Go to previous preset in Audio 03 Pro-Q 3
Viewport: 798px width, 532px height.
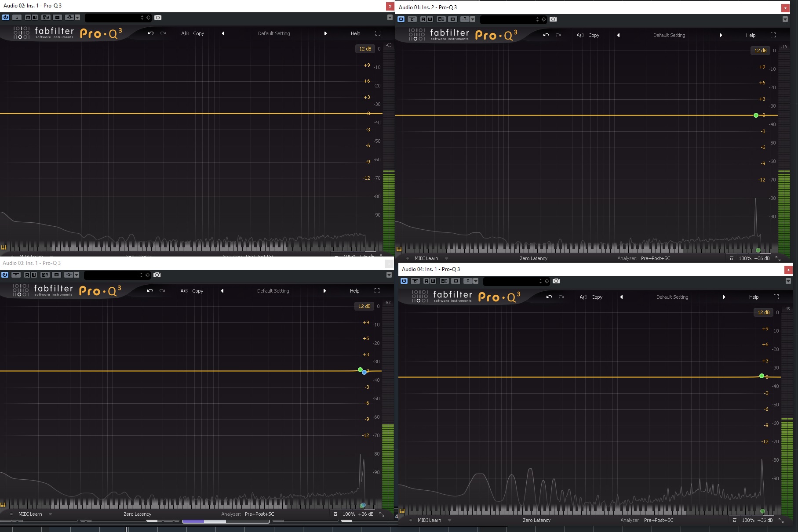pyautogui.click(x=222, y=291)
